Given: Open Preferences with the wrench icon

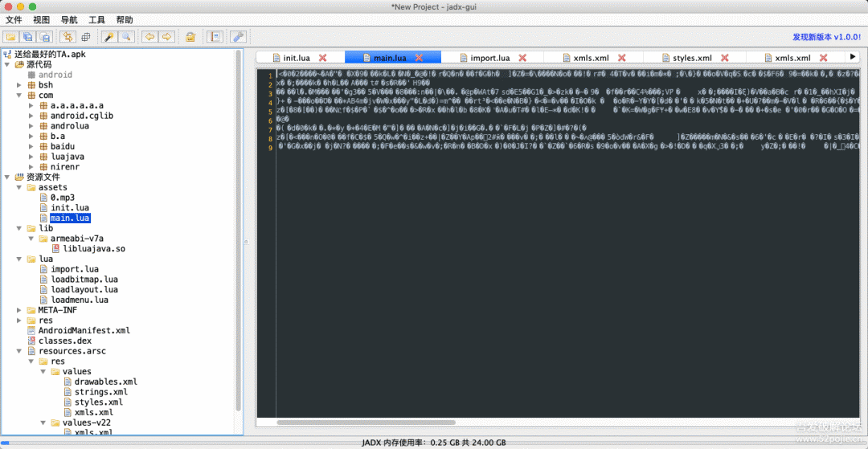Looking at the screenshot, I should pyautogui.click(x=238, y=37).
